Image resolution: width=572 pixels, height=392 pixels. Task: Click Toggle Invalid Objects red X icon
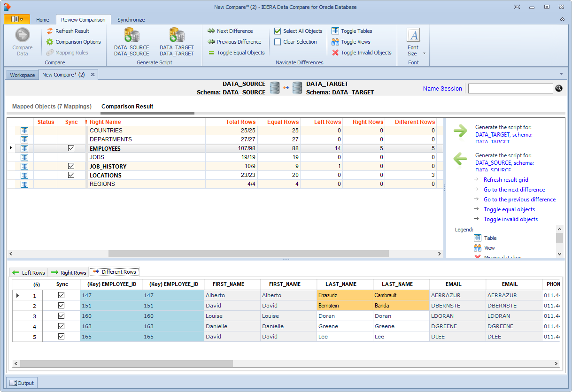335,53
